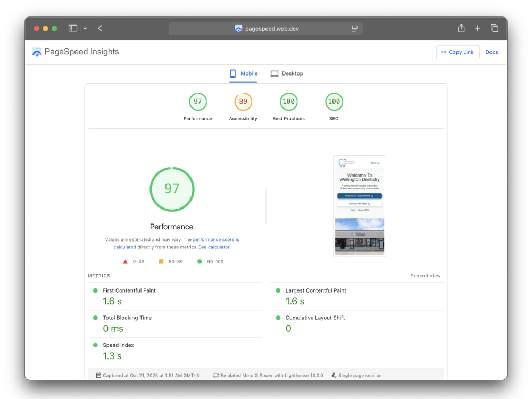Click the red triangle 0–49 legend icon
This screenshot has width=532, height=399.
click(x=125, y=262)
